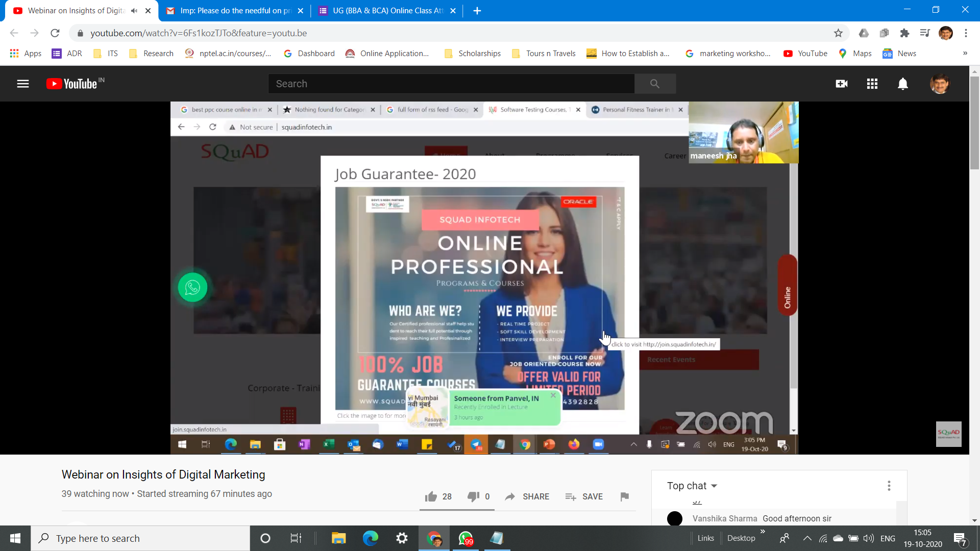Switch to UG (BBA & BCA) Online Class tab
Viewport: 980px width, 551px height.
coord(388,11)
